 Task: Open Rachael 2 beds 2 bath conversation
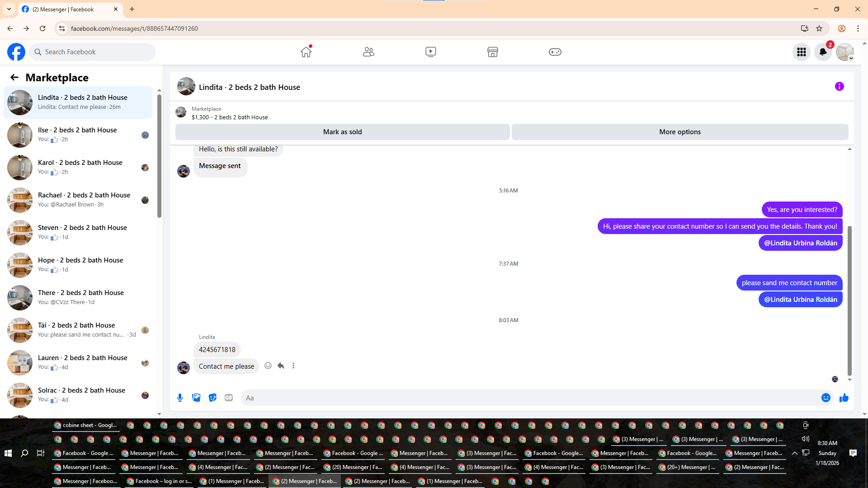click(x=84, y=199)
